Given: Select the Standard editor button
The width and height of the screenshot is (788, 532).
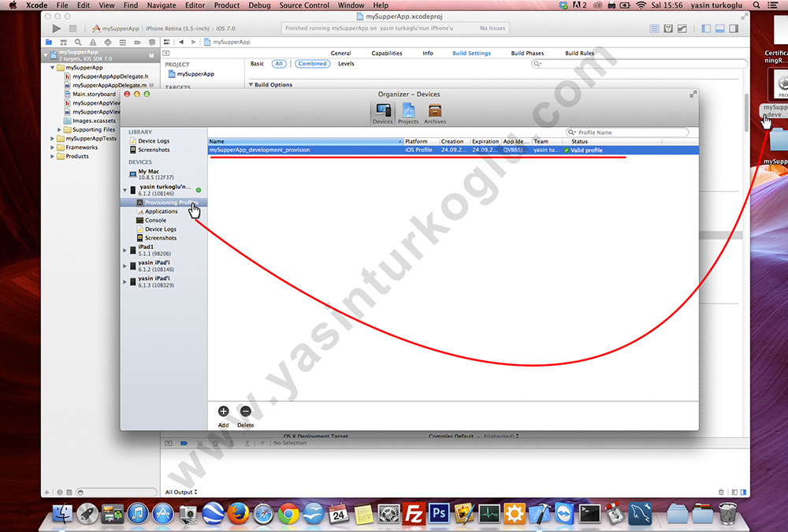Looking at the screenshot, I should 654,28.
